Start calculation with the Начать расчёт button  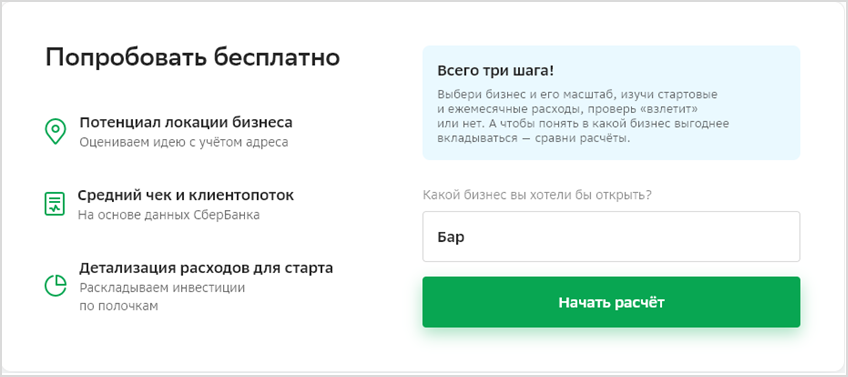(x=611, y=302)
